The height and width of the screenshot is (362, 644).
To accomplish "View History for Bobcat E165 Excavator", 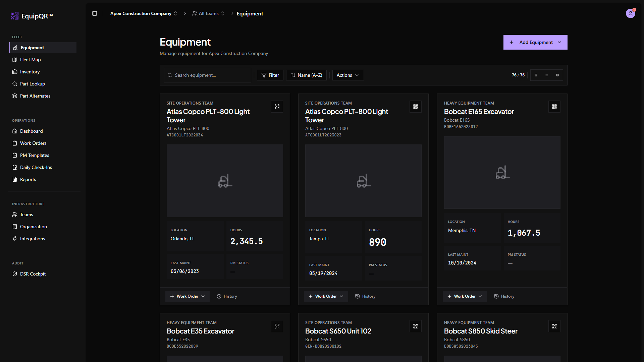I will point(504,296).
